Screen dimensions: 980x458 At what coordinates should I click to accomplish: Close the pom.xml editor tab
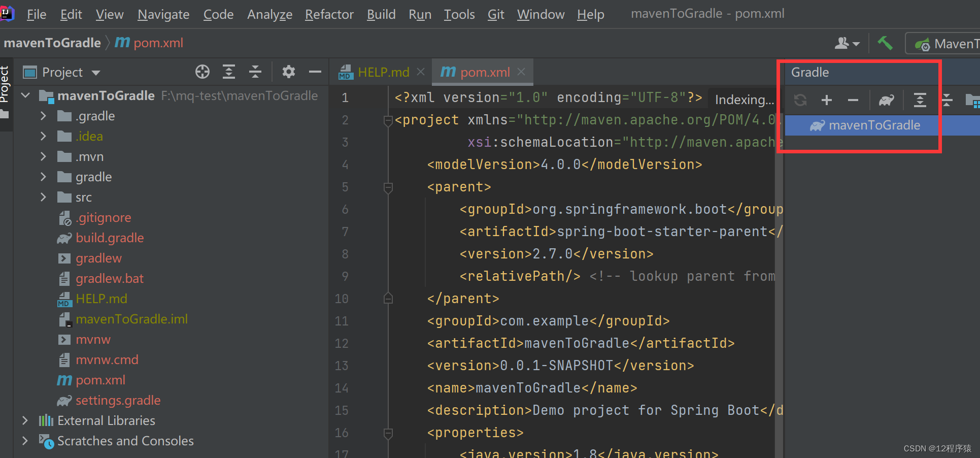(x=521, y=72)
